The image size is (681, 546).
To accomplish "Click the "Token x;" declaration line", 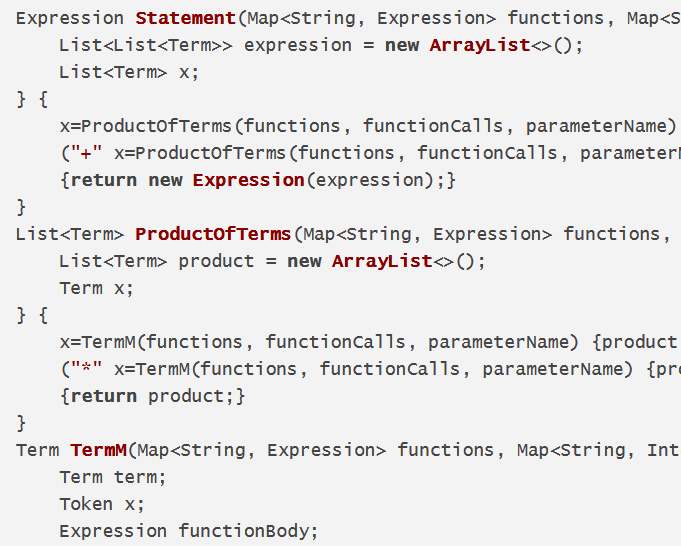I will pyautogui.click(x=102, y=504).
